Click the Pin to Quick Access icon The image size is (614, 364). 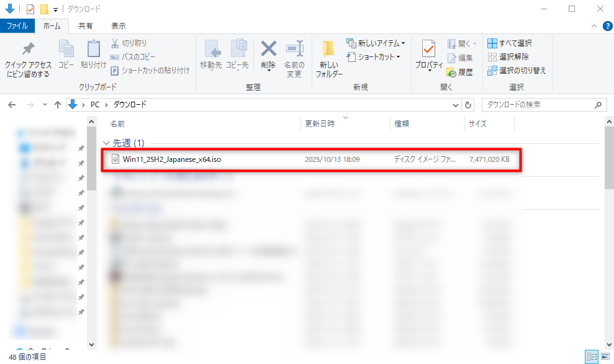click(28, 50)
